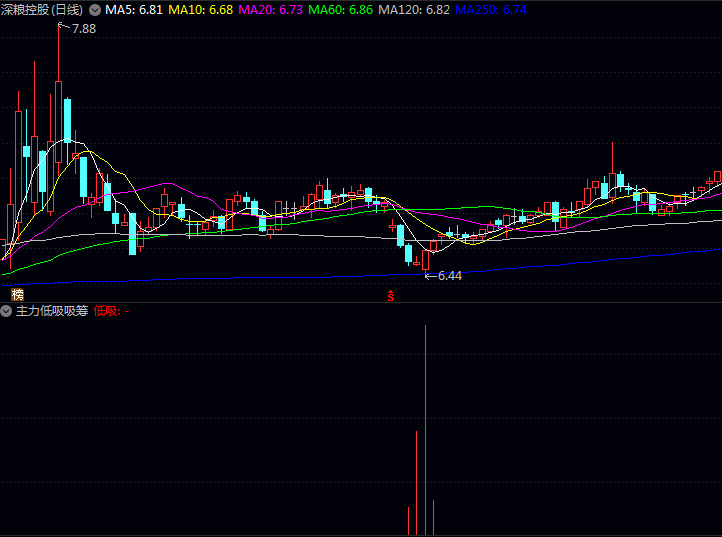Click the last red candle at chart's right edge

click(717, 177)
